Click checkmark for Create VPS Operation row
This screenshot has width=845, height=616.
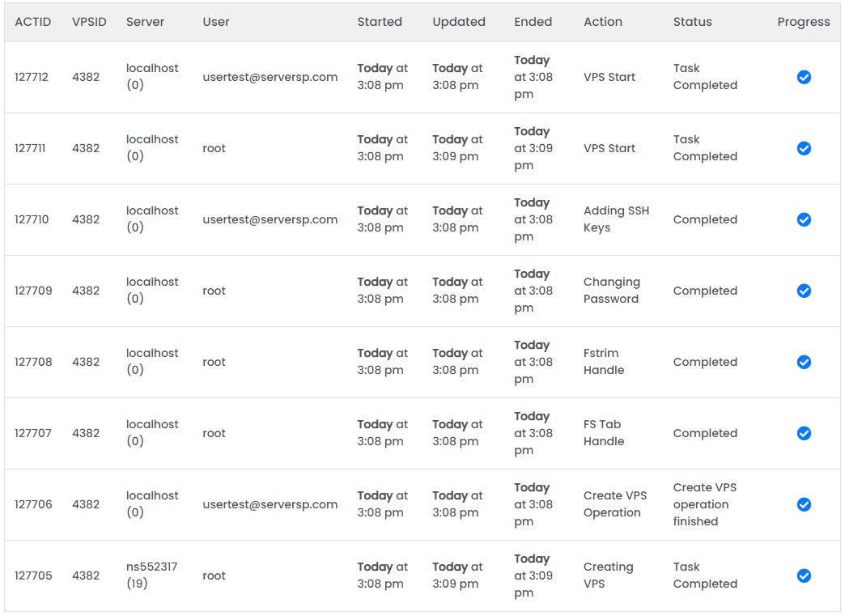coord(804,504)
